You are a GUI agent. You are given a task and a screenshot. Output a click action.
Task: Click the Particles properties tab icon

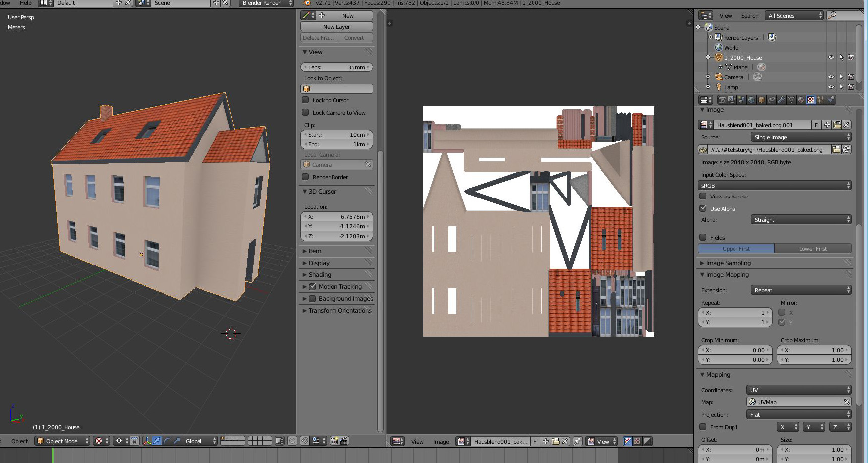click(x=821, y=100)
